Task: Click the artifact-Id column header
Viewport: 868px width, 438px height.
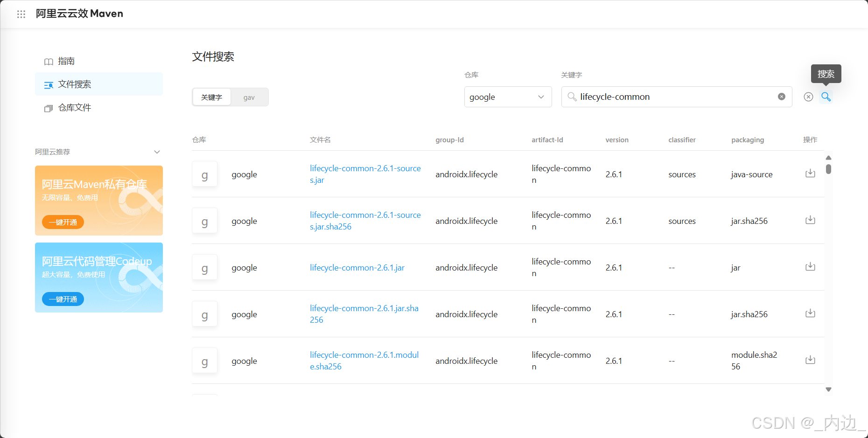Action: 547,140
